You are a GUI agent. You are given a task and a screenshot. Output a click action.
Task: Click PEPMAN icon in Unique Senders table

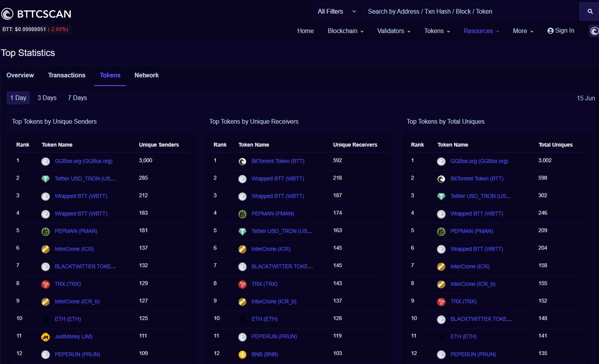pyautogui.click(x=45, y=231)
